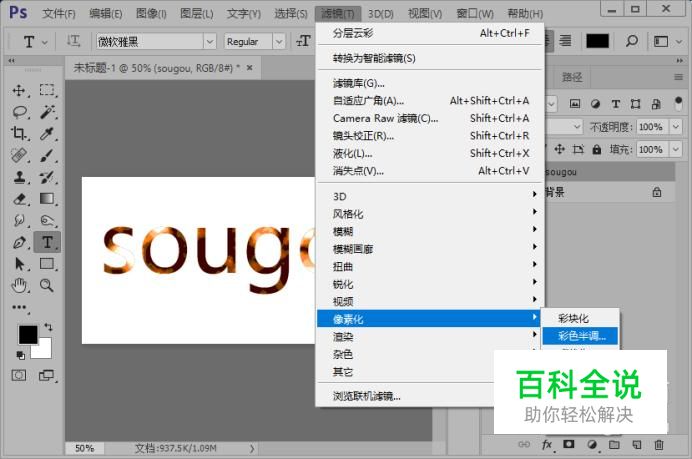The width and height of the screenshot is (692, 459).
Task: Click the 50% zoom level field
Action: 84,448
